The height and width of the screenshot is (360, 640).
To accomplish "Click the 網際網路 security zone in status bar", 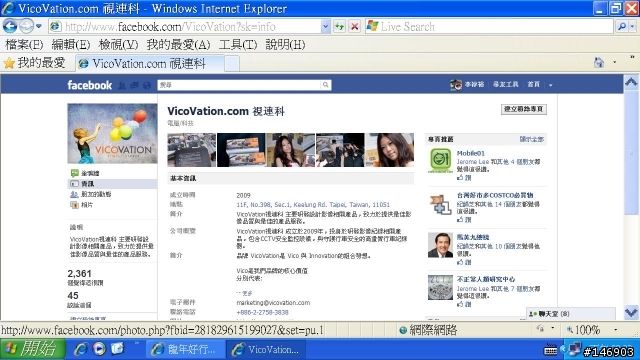I will pyautogui.click(x=428, y=330).
